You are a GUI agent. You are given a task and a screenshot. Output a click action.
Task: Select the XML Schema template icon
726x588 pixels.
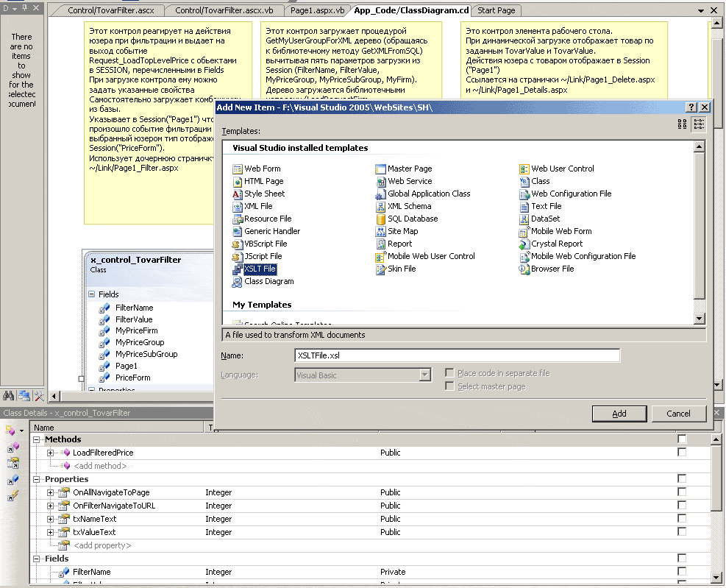click(380, 206)
